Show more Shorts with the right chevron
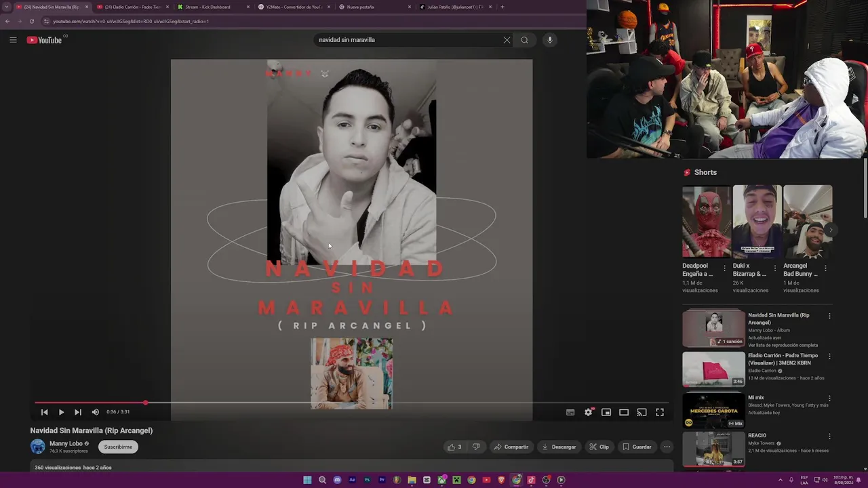 pos(830,230)
